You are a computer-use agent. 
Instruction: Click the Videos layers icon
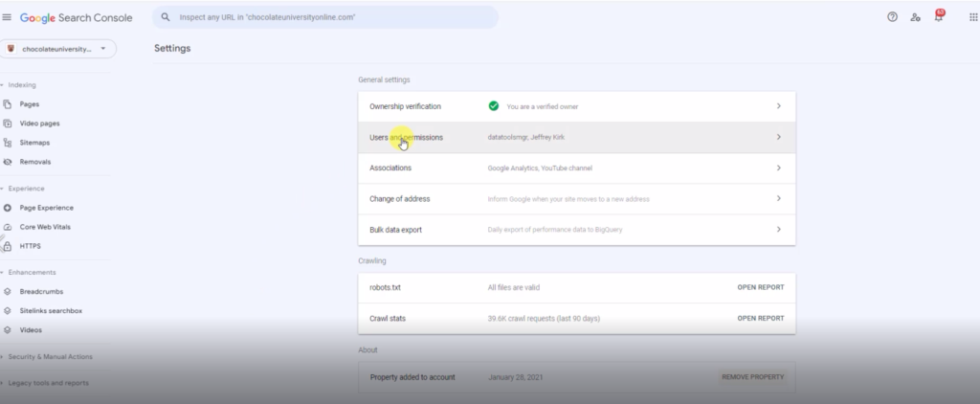pyautogui.click(x=8, y=329)
